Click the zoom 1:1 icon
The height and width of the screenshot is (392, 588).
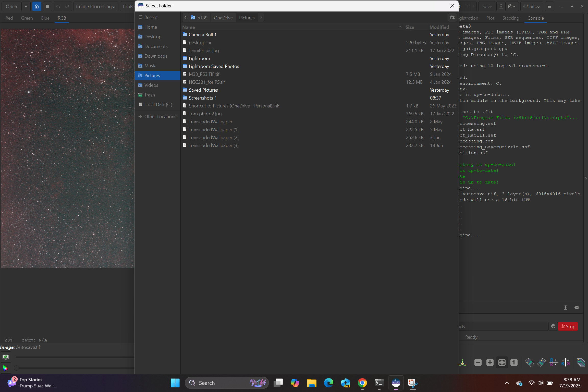pyautogui.click(x=514, y=363)
